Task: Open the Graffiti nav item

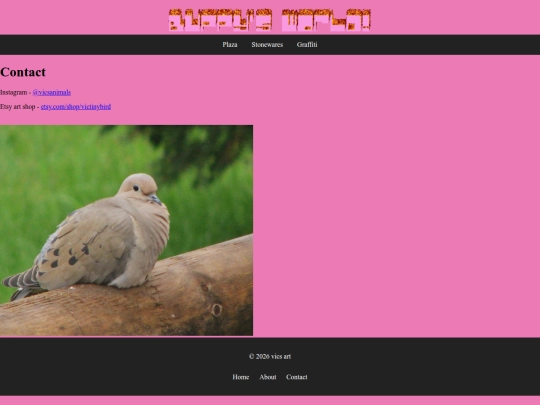Action: [307, 45]
